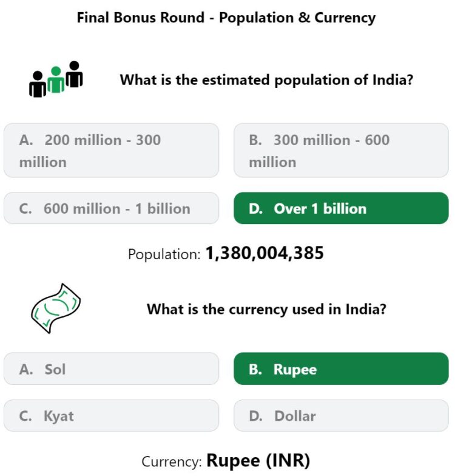Click the estimated population of India question

click(x=267, y=80)
